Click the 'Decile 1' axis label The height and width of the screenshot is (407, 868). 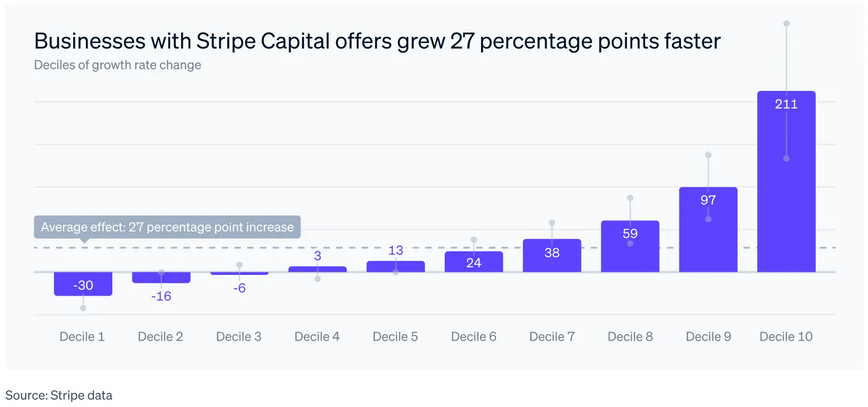click(x=82, y=336)
